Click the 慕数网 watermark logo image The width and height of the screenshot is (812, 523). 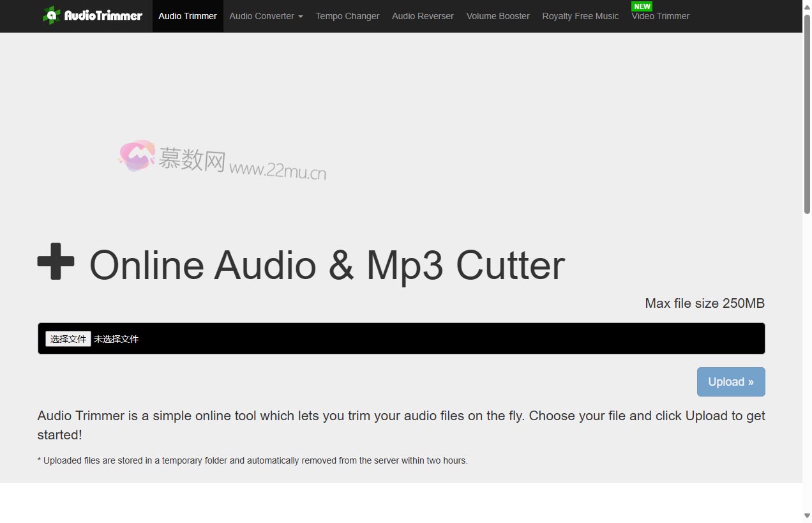pos(137,155)
